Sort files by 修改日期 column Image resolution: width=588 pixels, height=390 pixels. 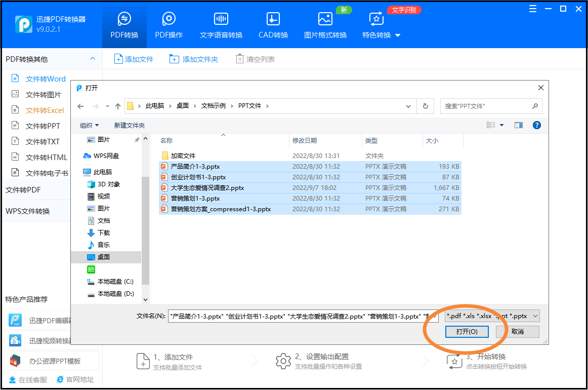pos(325,140)
